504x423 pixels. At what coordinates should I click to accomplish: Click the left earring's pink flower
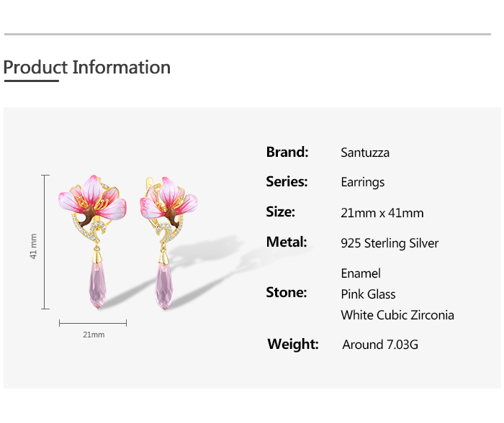click(x=92, y=198)
